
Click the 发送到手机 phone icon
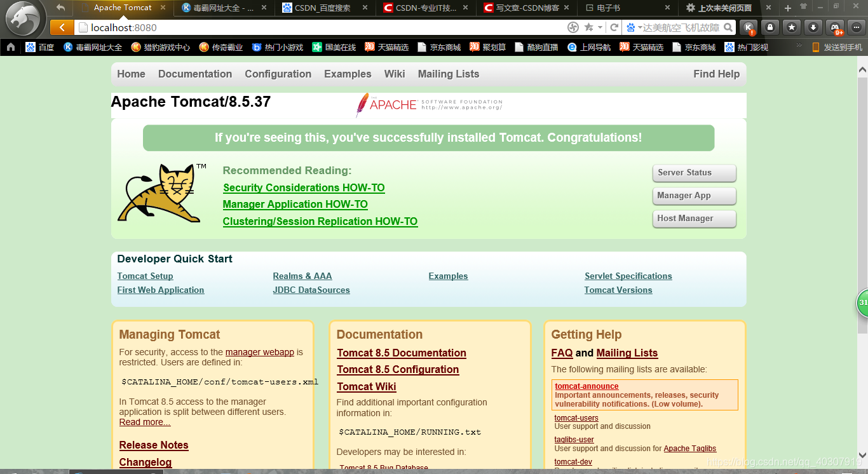coord(817,47)
